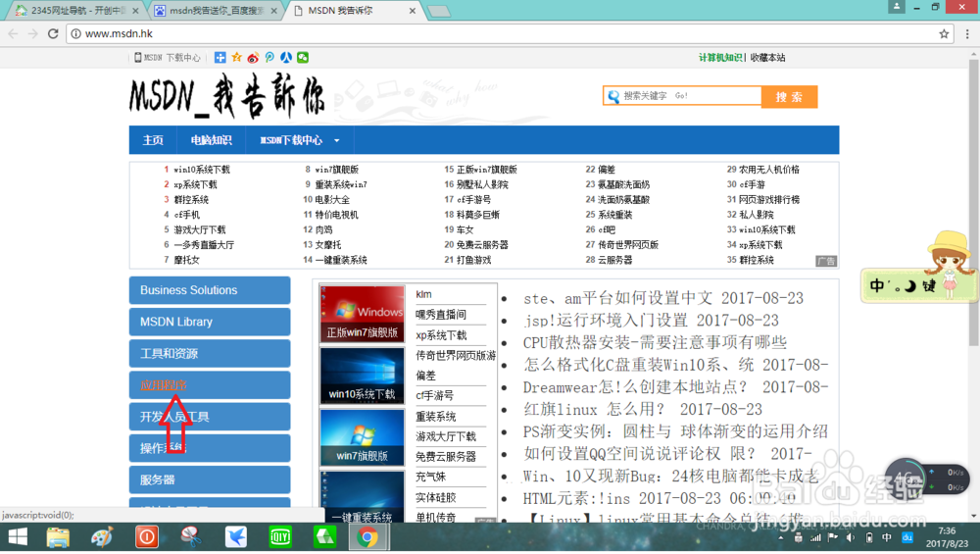Click the MSDN_我告诉你 site logo
The image size is (980, 554).
click(227, 96)
